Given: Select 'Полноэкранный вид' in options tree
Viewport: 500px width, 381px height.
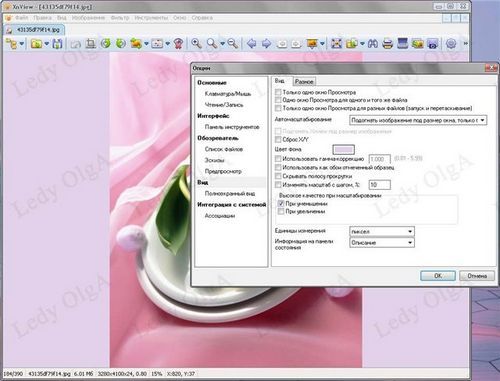Looking at the screenshot, I should click(230, 193).
